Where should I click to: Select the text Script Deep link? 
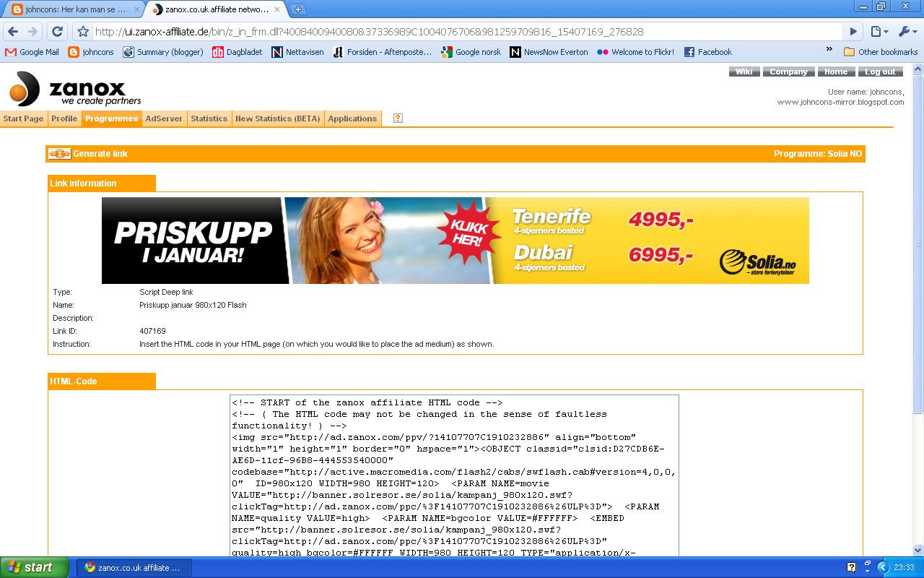click(x=166, y=292)
